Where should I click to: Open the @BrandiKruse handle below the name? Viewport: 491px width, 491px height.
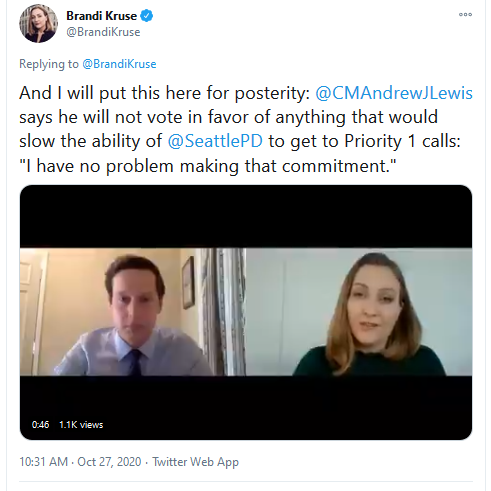(x=103, y=32)
